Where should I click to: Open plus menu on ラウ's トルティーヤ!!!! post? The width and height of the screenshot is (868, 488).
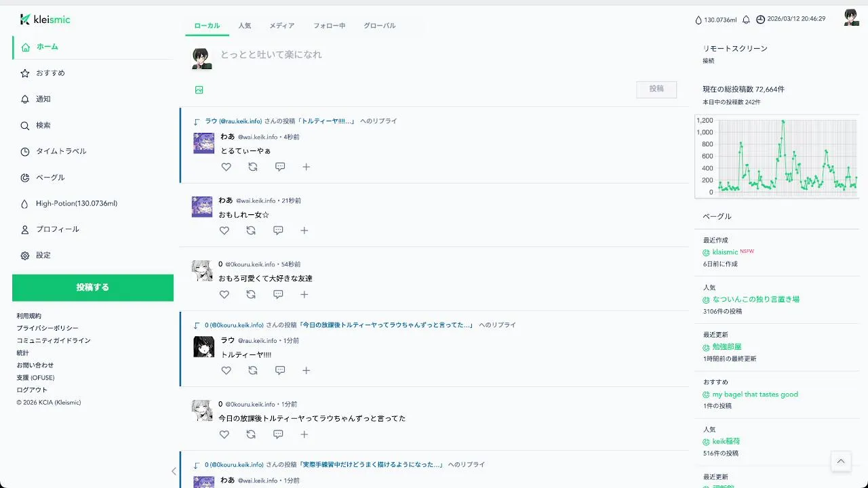click(306, 371)
